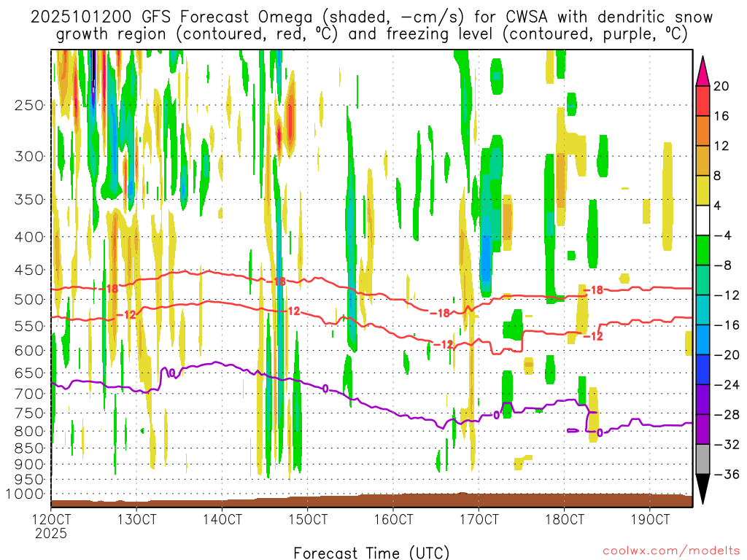Click the "850" pressure level label
Image resolution: width=747 pixels, height=560 pixels.
coord(29,448)
